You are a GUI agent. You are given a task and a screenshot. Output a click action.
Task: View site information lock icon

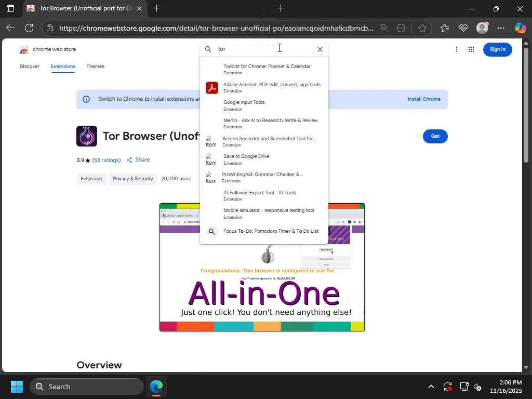coord(50,28)
